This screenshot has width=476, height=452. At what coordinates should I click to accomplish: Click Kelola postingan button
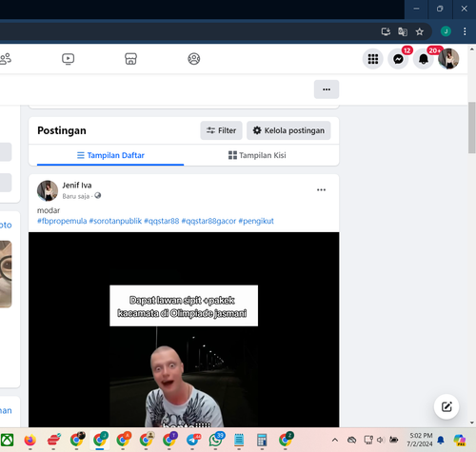(x=288, y=130)
